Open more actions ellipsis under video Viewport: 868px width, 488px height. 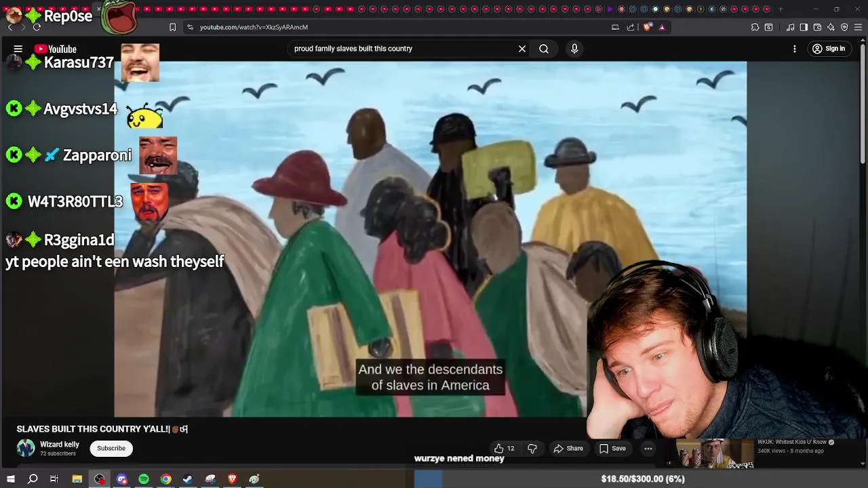pyautogui.click(x=648, y=448)
